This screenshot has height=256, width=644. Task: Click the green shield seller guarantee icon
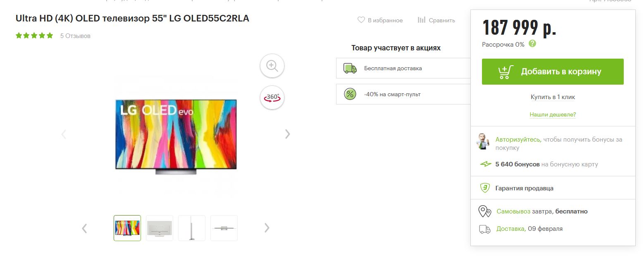pos(485,188)
